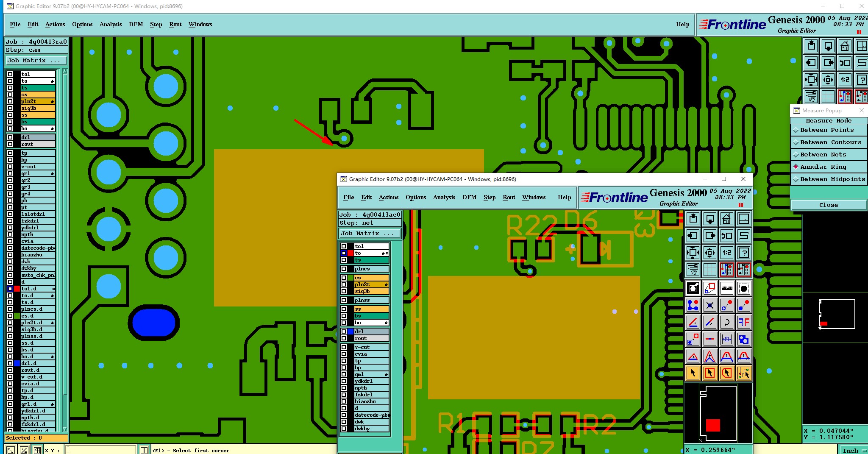Click the grid icon in the back window
This screenshot has width=868, height=454.
[828, 97]
